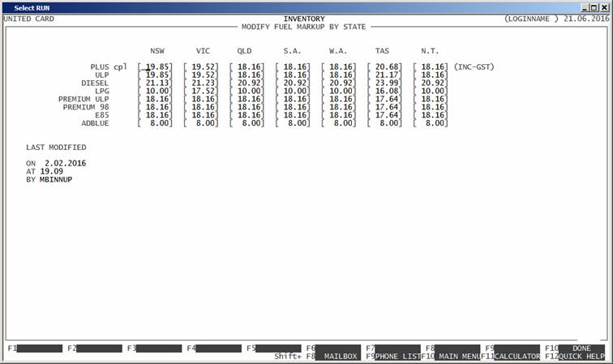Open QUICK HELP with the F12 key
This screenshot has height=364, width=613.
click(x=581, y=357)
